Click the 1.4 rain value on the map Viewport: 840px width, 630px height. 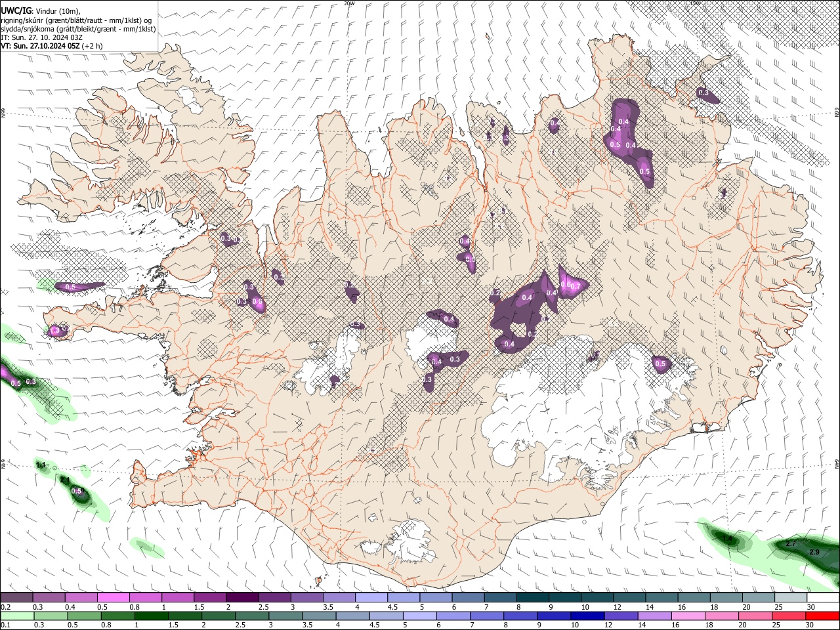[x=727, y=538]
